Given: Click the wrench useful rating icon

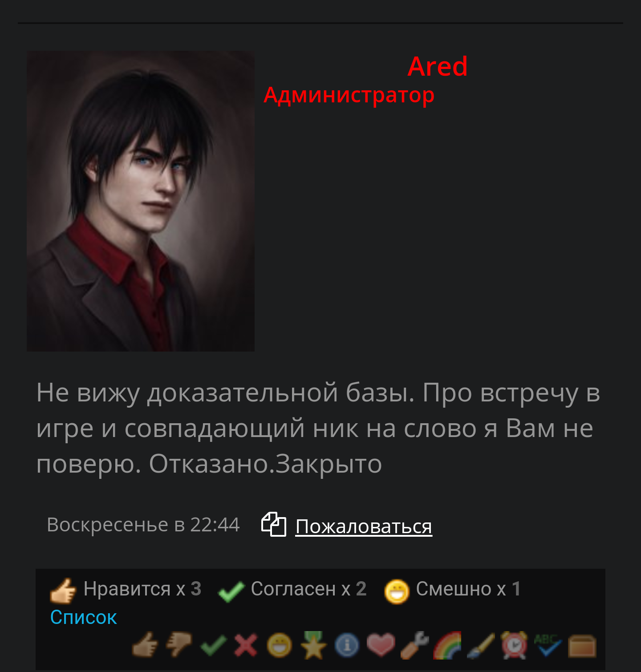Looking at the screenshot, I should click(414, 645).
